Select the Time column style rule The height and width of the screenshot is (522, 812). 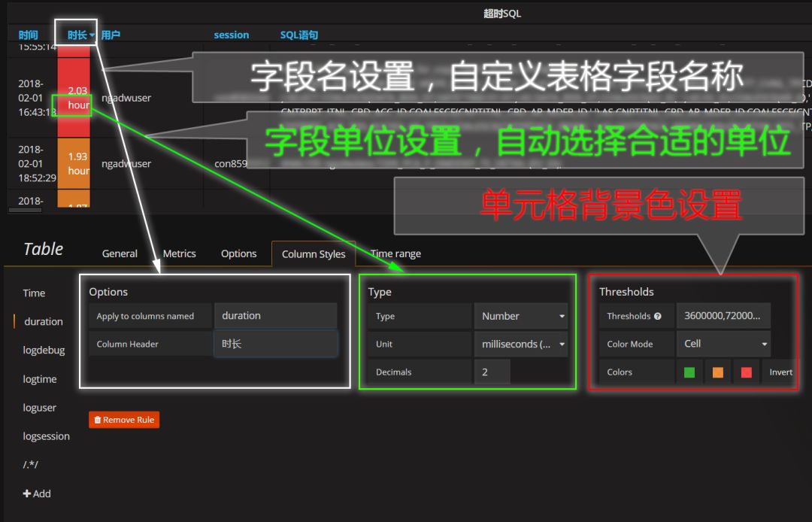click(34, 293)
